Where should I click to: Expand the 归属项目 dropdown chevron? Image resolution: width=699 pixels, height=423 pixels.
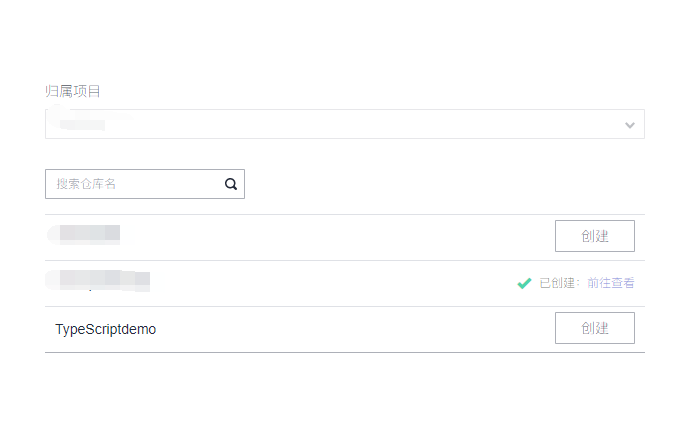(x=629, y=125)
